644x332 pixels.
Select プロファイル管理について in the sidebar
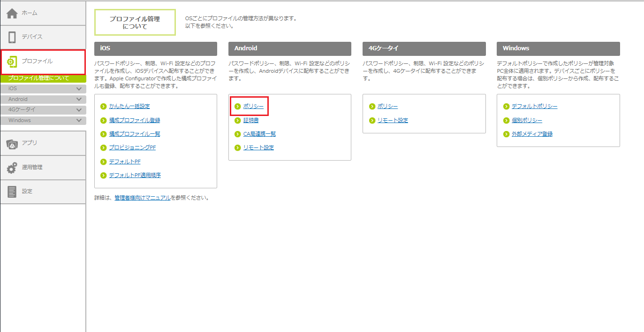click(x=38, y=78)
